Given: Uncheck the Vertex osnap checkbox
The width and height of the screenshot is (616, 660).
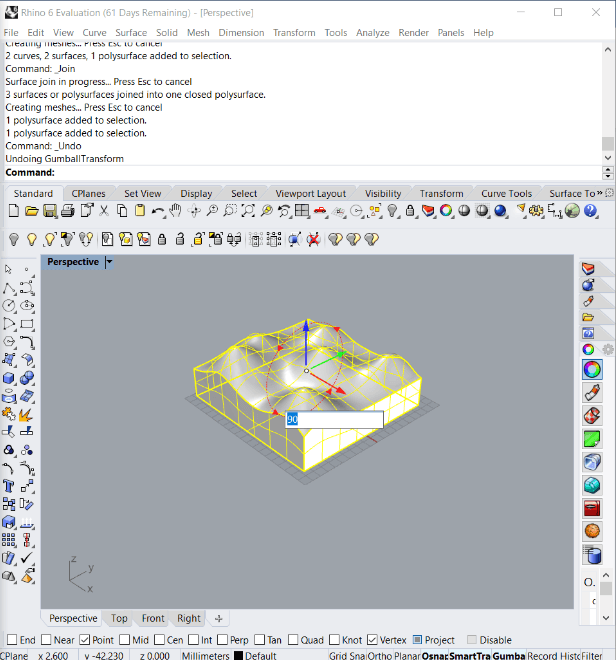Looking at the screenshot, I should [x=373, y=640].
